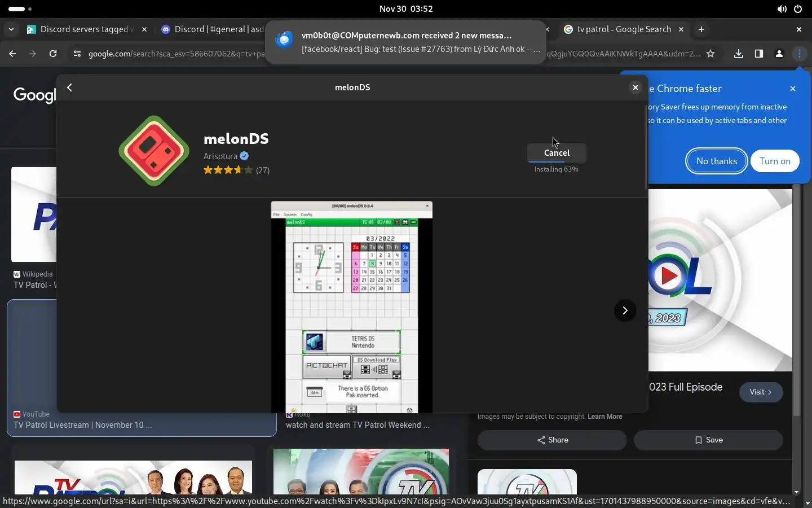This screenshot has width=812, height=508.
Task: Open Chrome three-dot menu
Action: pos(800,54)
